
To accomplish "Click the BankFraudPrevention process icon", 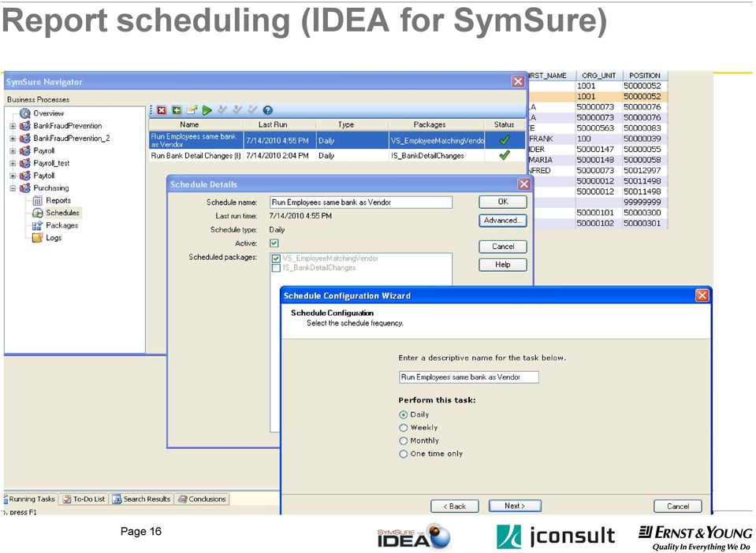I will click(x=25, y=126).
